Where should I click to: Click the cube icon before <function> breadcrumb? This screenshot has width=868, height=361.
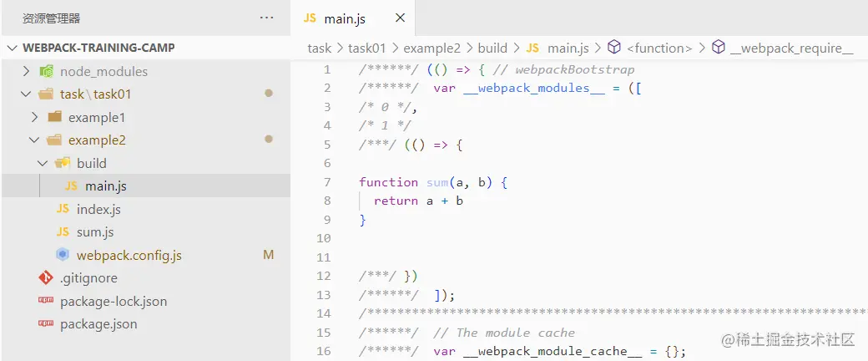click(614, 48)
